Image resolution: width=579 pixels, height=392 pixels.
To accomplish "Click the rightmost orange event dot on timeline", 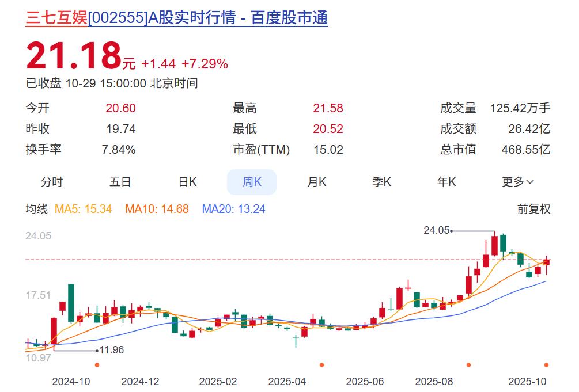I will [x=546, y=365].
